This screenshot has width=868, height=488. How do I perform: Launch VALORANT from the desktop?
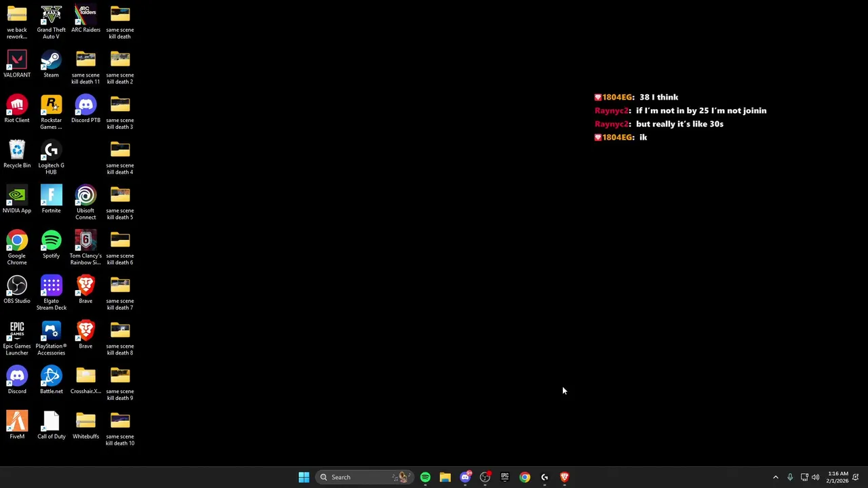pyautogui.click(x=17, y=64)
